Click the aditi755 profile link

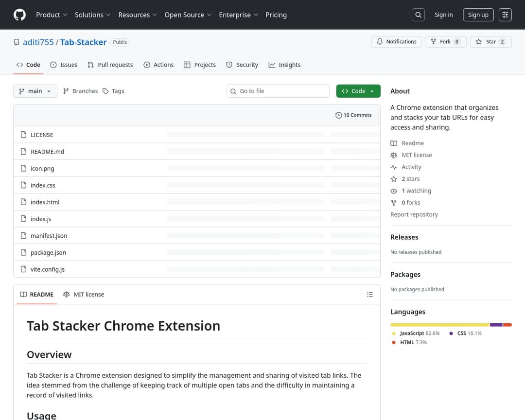(38, 42)
